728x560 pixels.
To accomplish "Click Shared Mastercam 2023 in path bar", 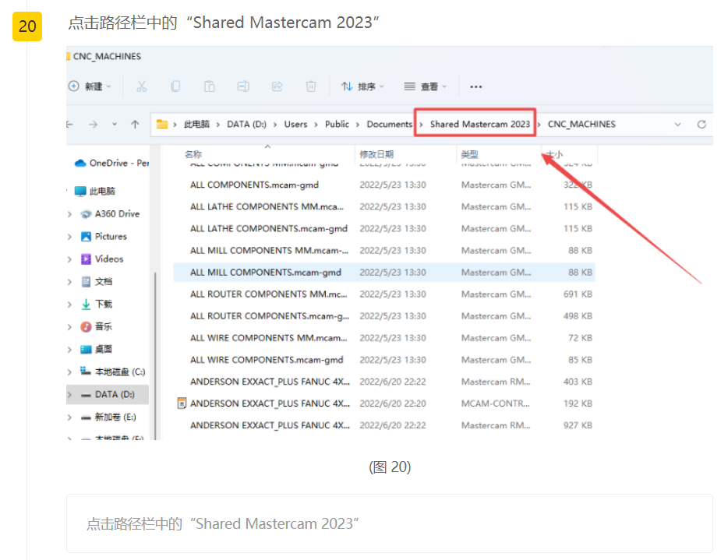I will (x=480, y=125).
